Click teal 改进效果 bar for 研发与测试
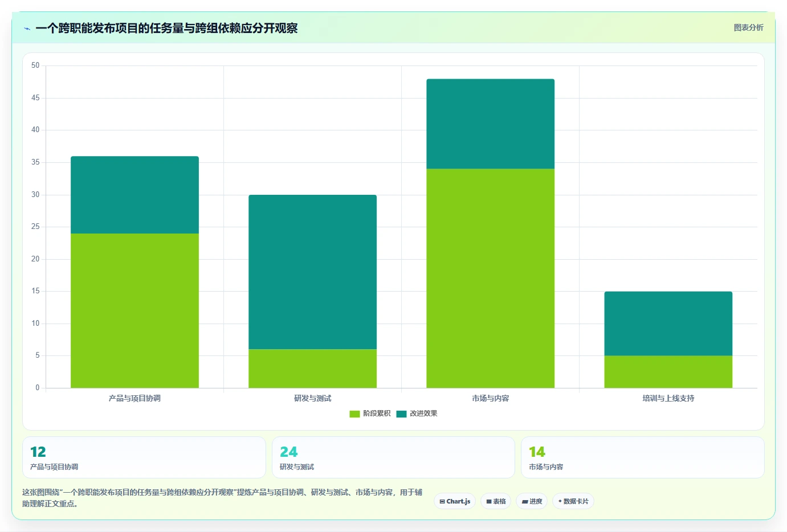Image resolution: width=787 pixels, height=532 pixels. [312, 272]
